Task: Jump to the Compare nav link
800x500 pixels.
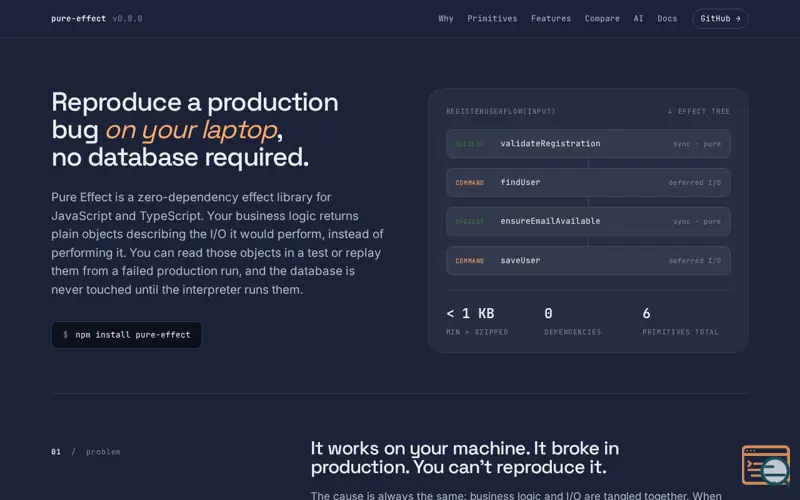Action: (x=602, y=18)
